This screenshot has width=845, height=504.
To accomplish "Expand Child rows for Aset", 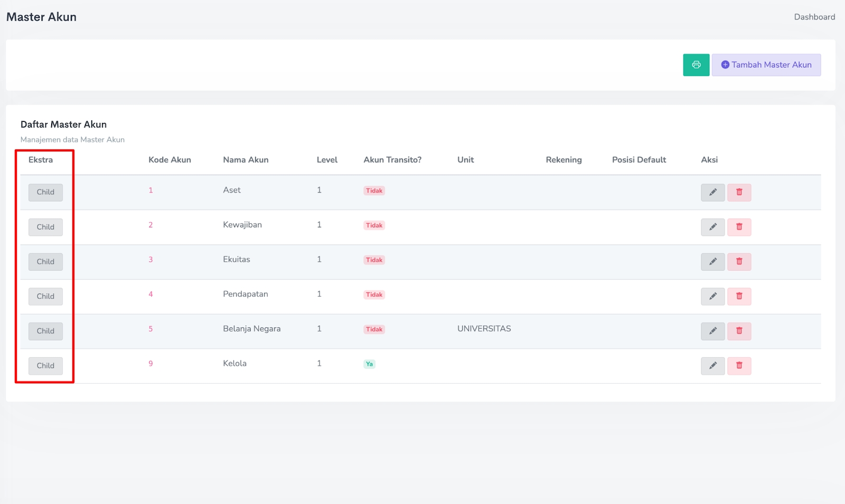I will 45,193.
